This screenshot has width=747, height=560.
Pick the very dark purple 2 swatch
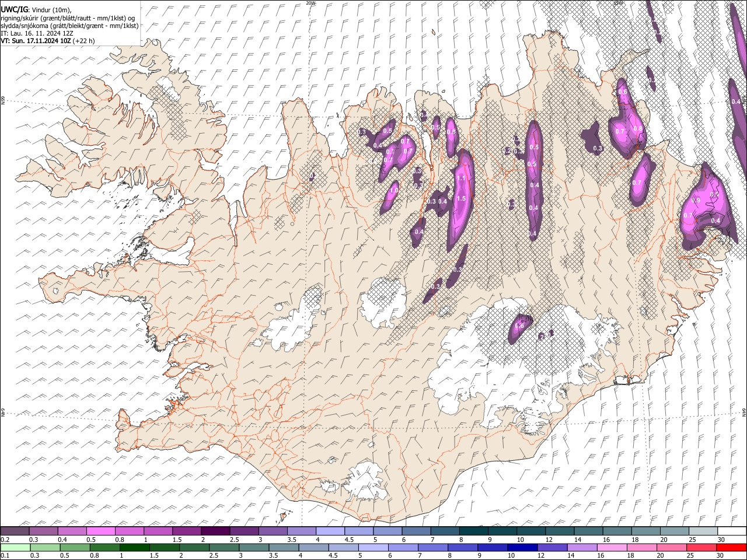[215, 531]
